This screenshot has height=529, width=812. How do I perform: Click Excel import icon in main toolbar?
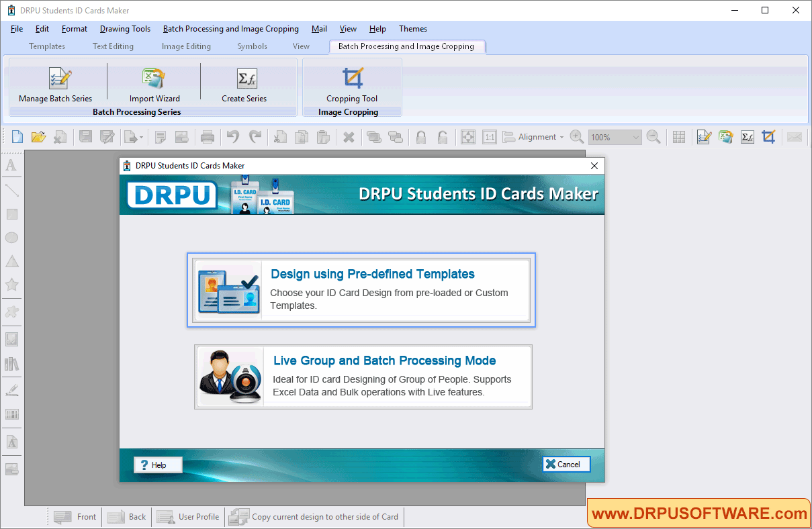click(x=725, y=137)
